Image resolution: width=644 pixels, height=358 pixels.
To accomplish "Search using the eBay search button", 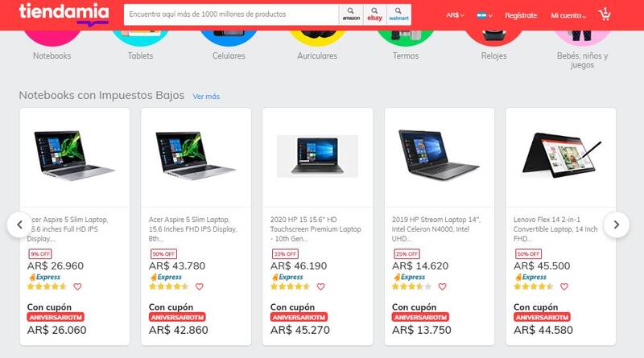I will coord(374,14).
